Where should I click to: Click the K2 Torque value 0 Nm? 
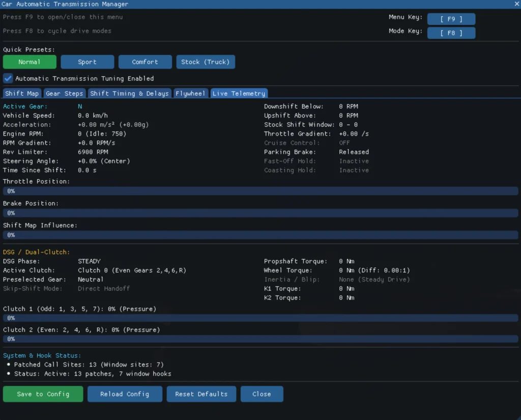(x=346, y=298)
